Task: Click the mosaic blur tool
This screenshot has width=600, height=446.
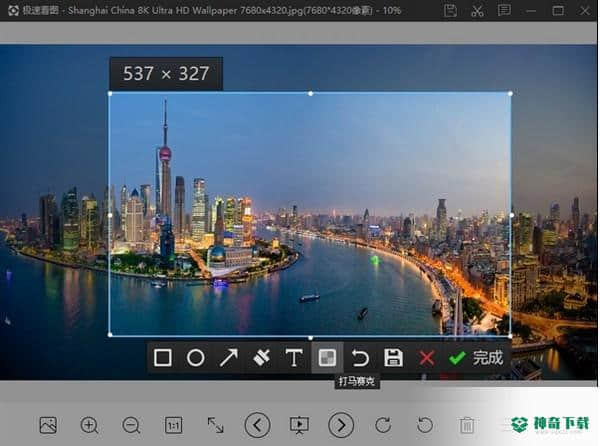Action: point(327,358)
